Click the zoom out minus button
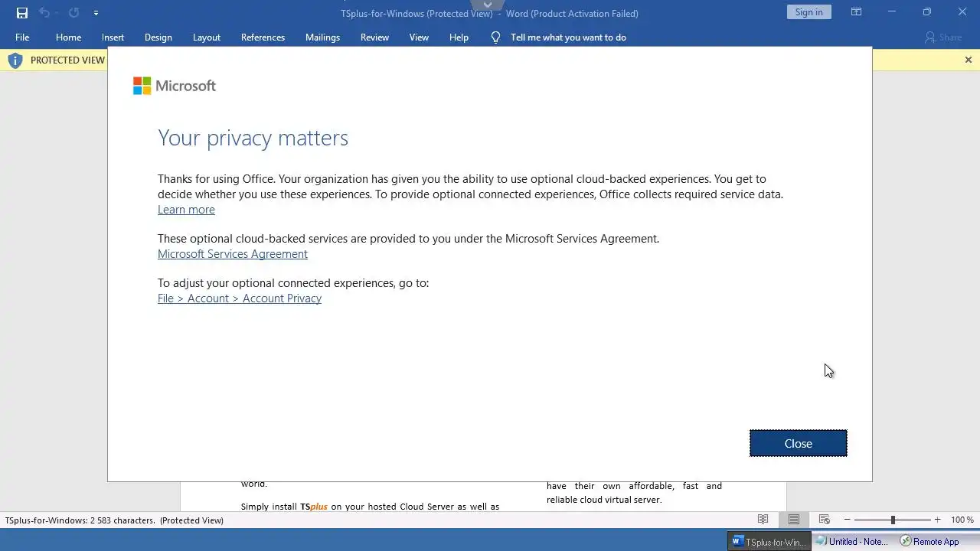Screen dimensions: 980x551 click(x=846, y=520)
